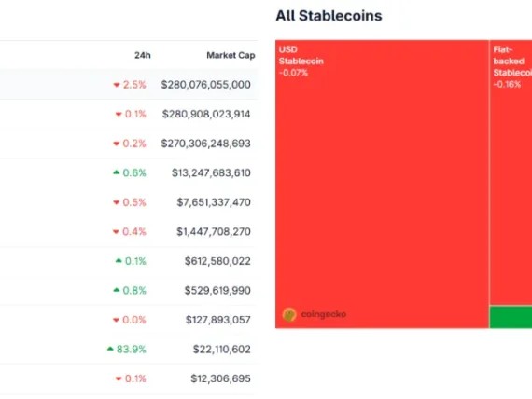Click the red down arrow beside 0.5%

[x=117, y=202]
